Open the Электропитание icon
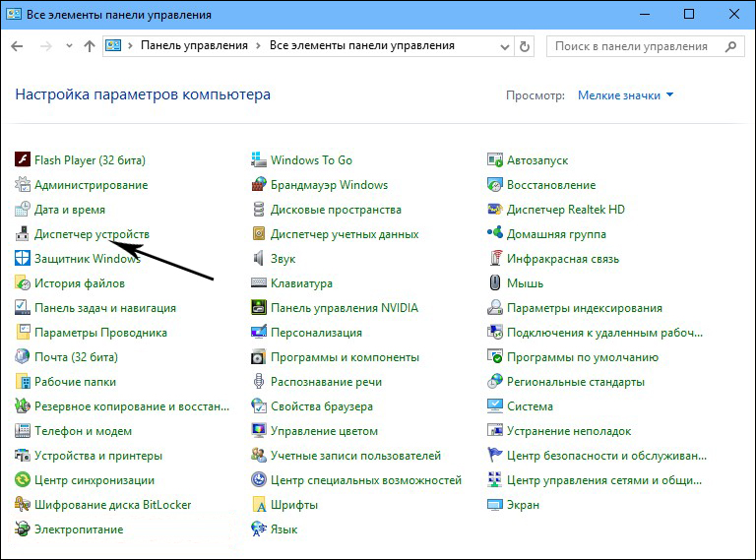The image size is (756, 560). click(23, 529)
